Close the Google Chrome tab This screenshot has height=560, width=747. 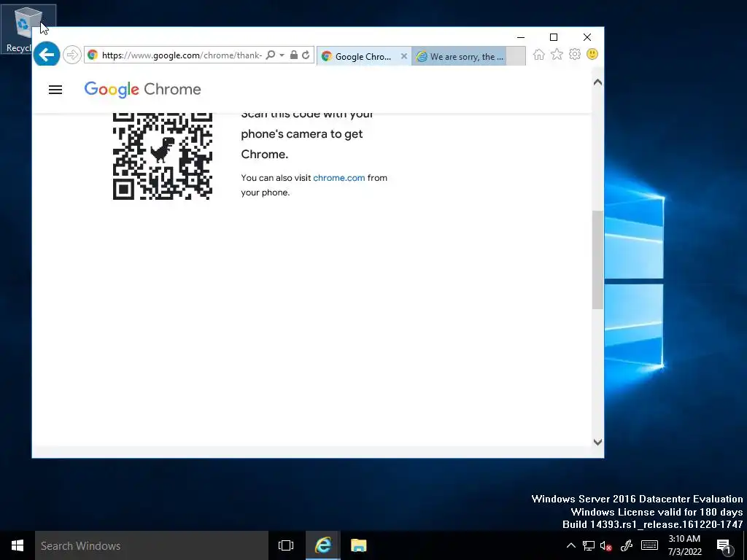click(x=404, y=56)
